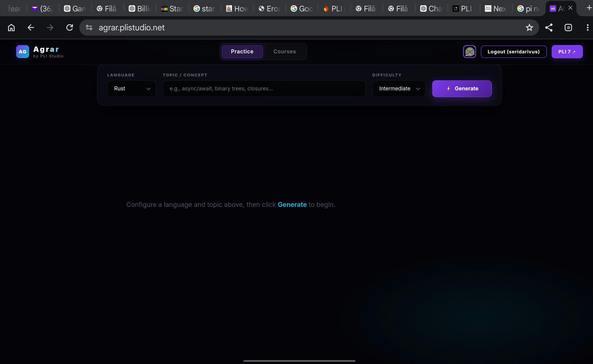Expand the Rust language dropdown
The height and width of the screenshot is (364, 593).
tap(132, 89)
